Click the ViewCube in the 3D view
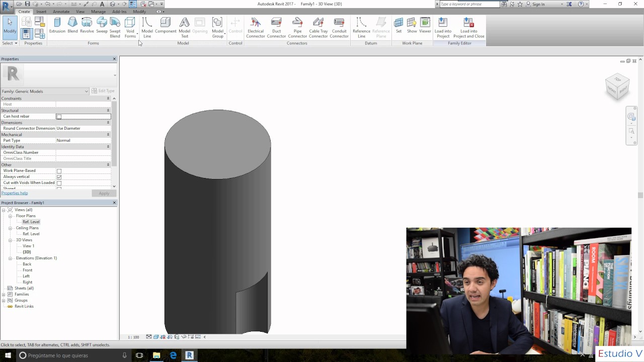Image resolution: width=644 pixels, height=362 pixels. point(617,86)
